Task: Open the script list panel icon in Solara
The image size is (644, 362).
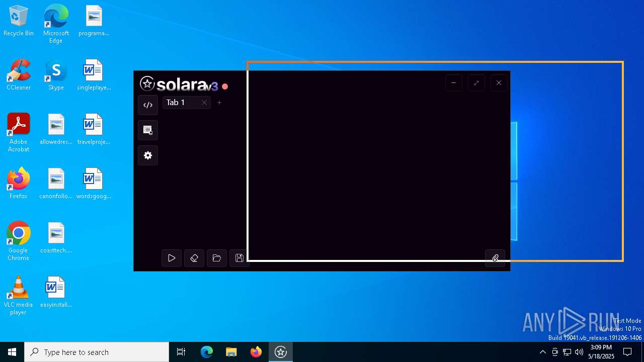Action: coord(148,130)
